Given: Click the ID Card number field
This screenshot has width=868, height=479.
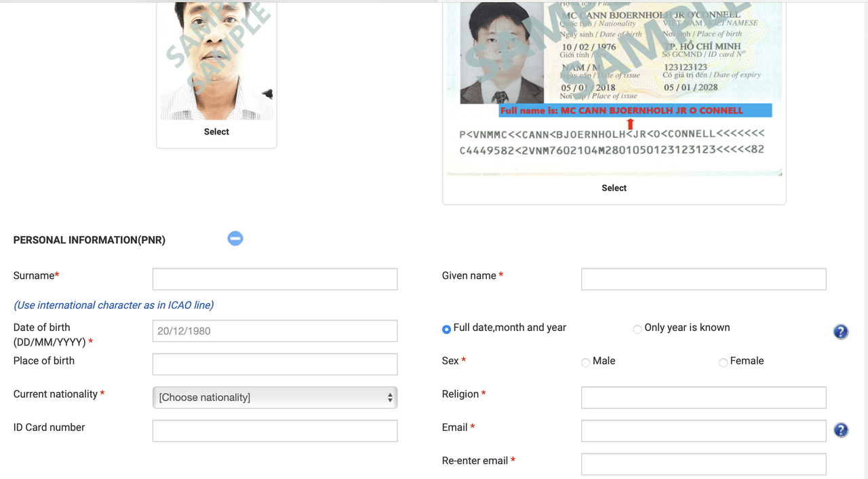Looking at the screenshot, I should 275,431.
